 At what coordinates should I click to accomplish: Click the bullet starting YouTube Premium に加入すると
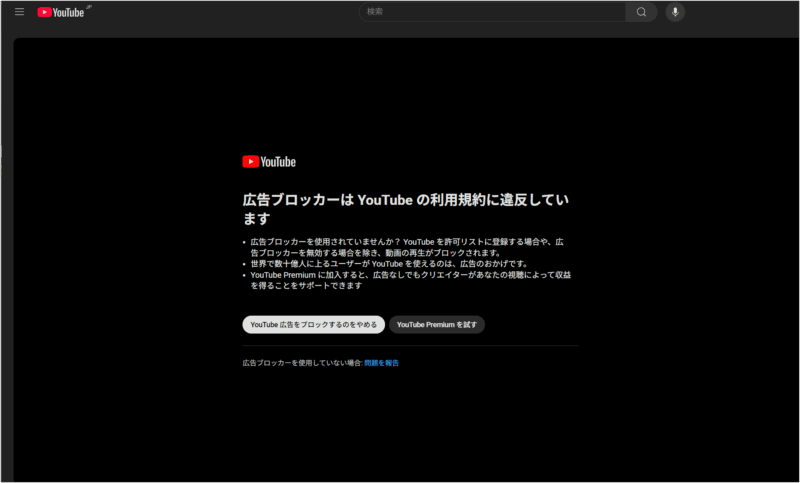[x=410, y=280]
